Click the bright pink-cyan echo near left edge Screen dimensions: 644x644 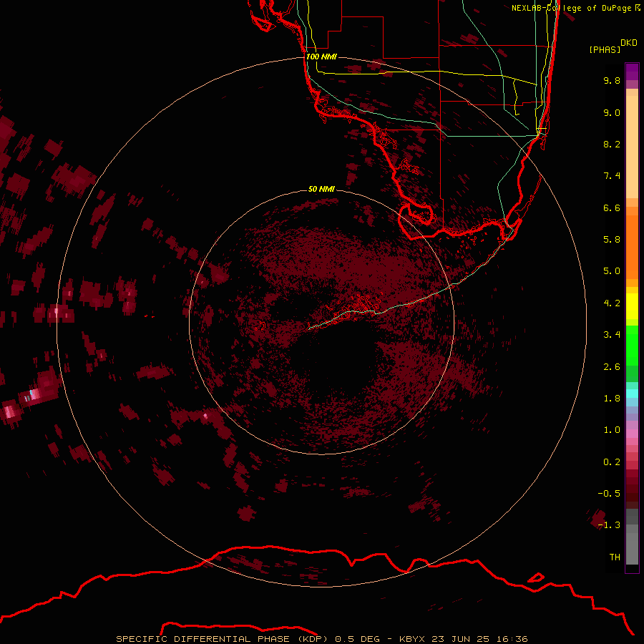click(33, 396)
